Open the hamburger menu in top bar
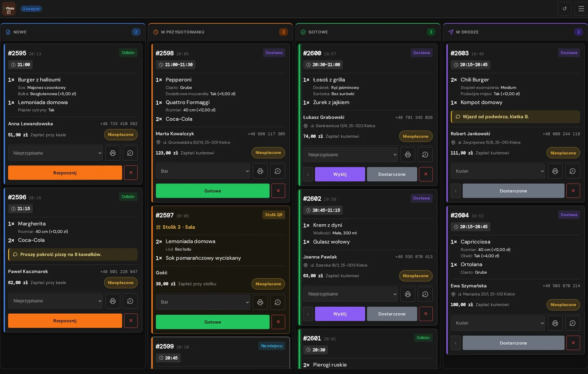 (x=581, y=9)
